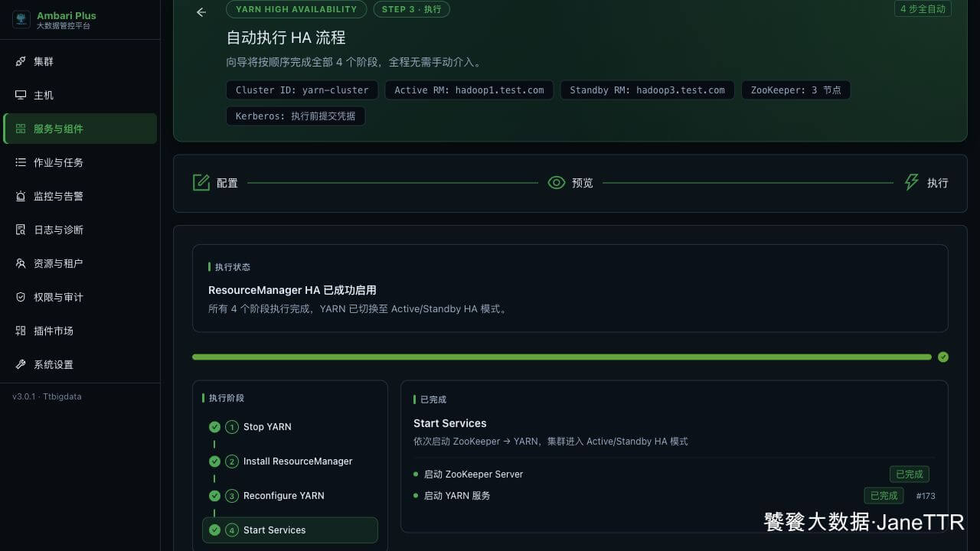Open the 主机 menu item

80,95
